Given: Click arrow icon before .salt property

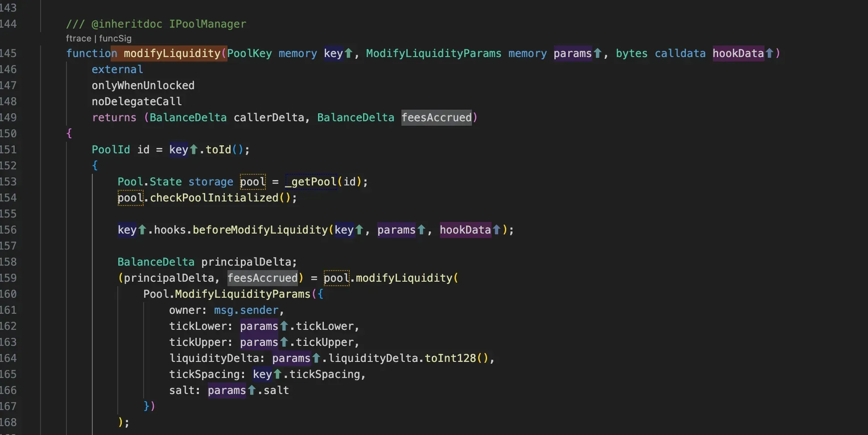Looking at the screenshot, I should [252, 390].
